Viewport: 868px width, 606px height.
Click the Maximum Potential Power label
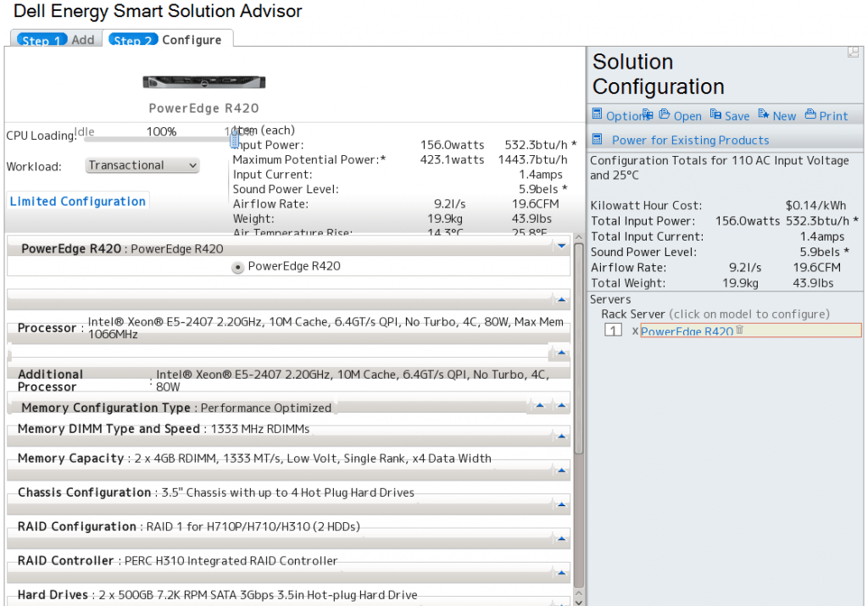click(x=309, y=160)
